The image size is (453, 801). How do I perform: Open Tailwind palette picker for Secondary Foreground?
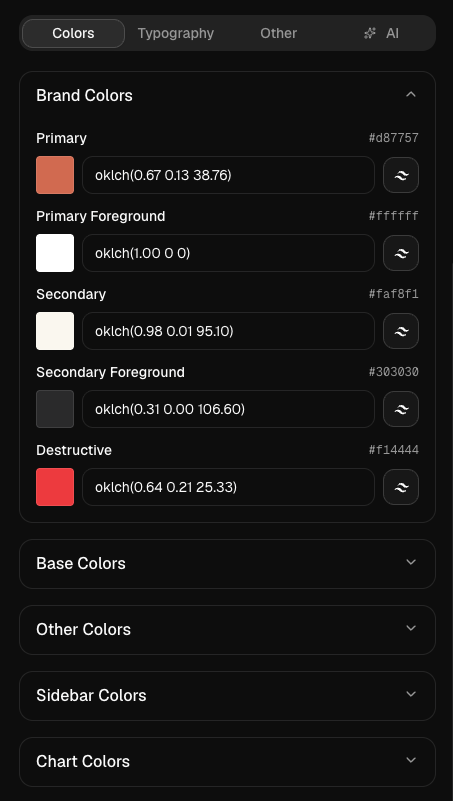(x=401, y=409)
